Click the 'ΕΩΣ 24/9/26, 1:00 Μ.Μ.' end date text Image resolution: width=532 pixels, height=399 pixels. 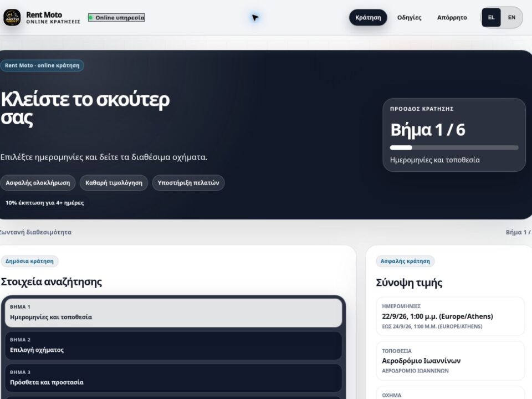432,326
